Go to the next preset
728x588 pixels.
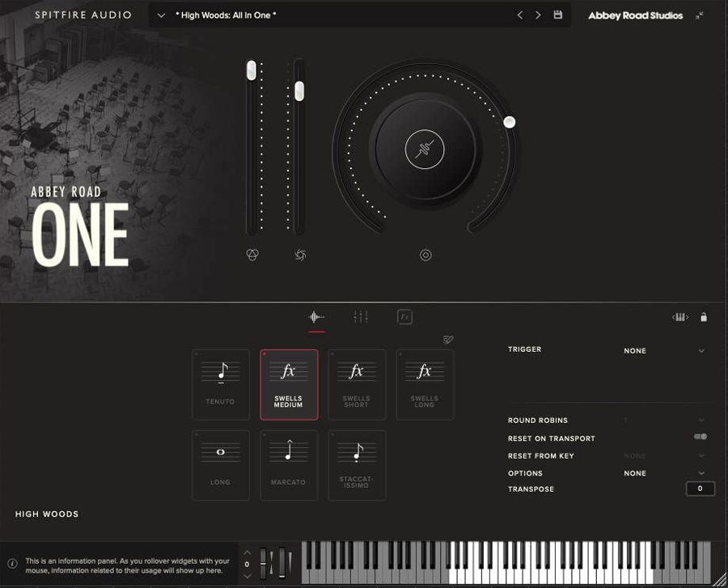538,15
